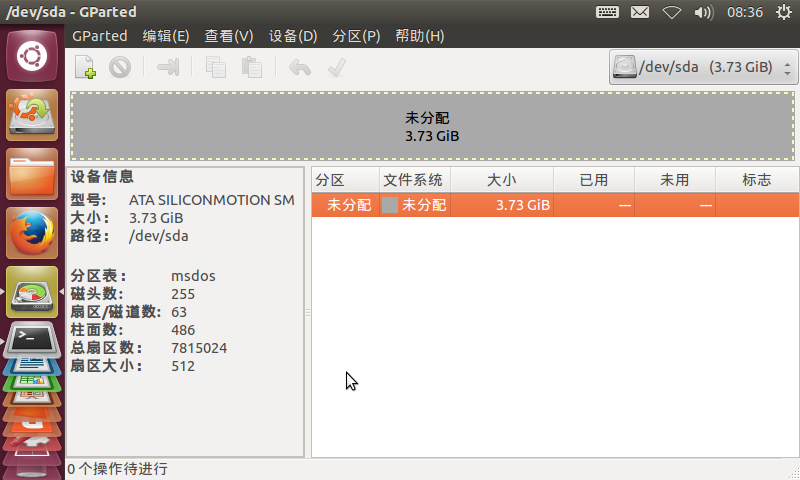Click the pane divider handle between panels
800x480 pixels.
(x=308, y=312)
